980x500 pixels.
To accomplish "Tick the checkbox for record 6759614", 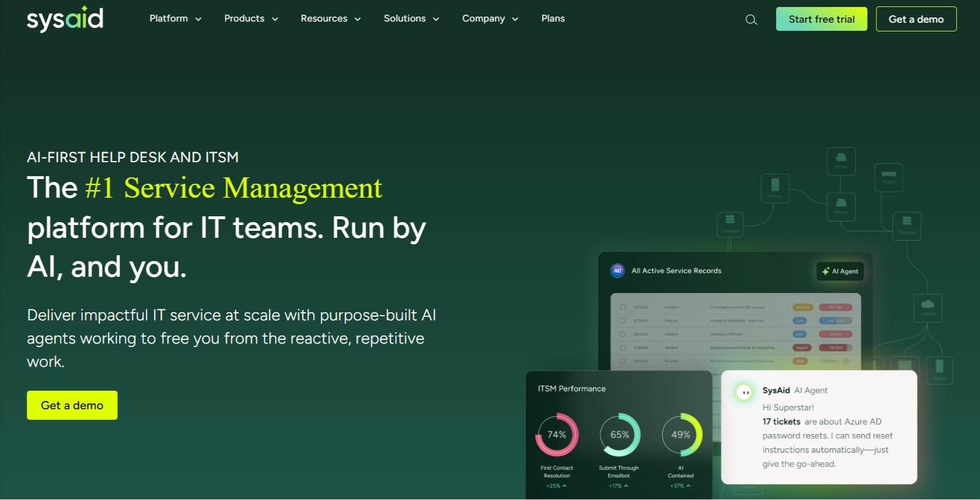I will [x=623, y=321].
